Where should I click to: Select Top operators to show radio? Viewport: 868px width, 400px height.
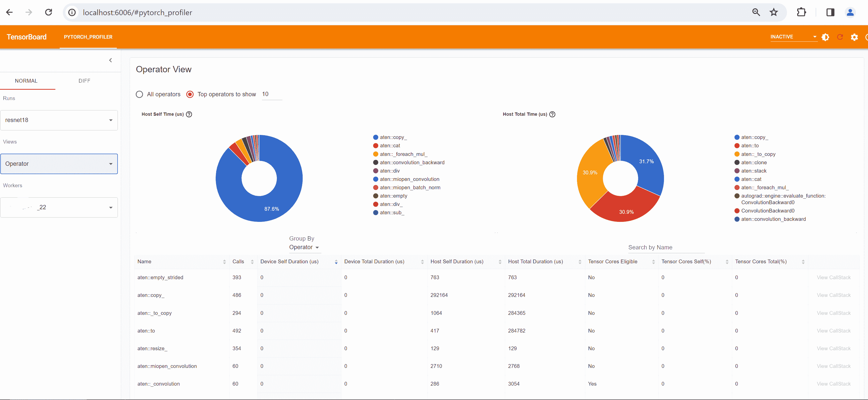pos(190,94)
